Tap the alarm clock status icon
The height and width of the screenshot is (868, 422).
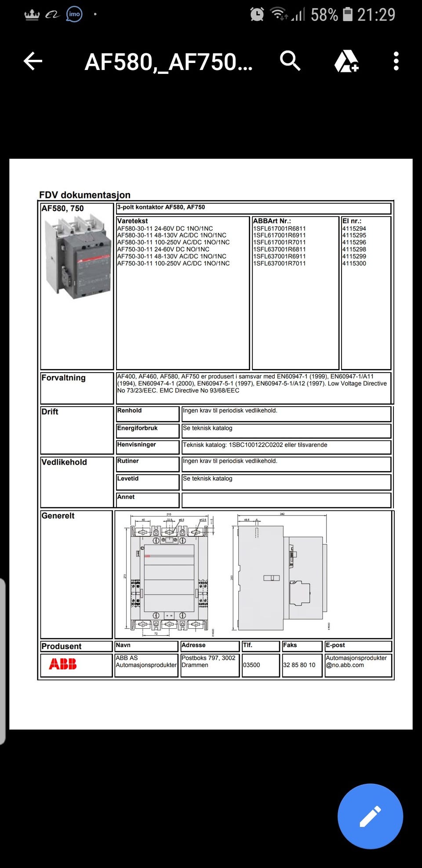[257, 14]
